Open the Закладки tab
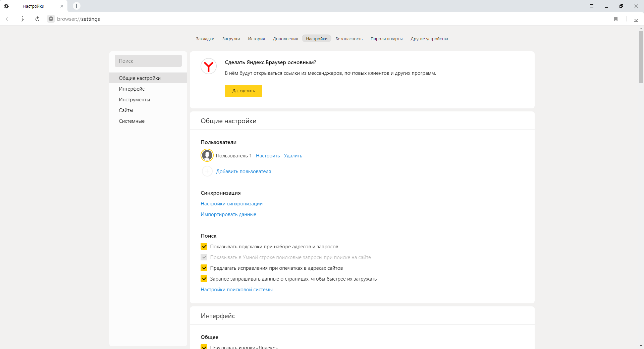Image resolution: width=644 pixels, height=349 pixels. pos(205,39)
